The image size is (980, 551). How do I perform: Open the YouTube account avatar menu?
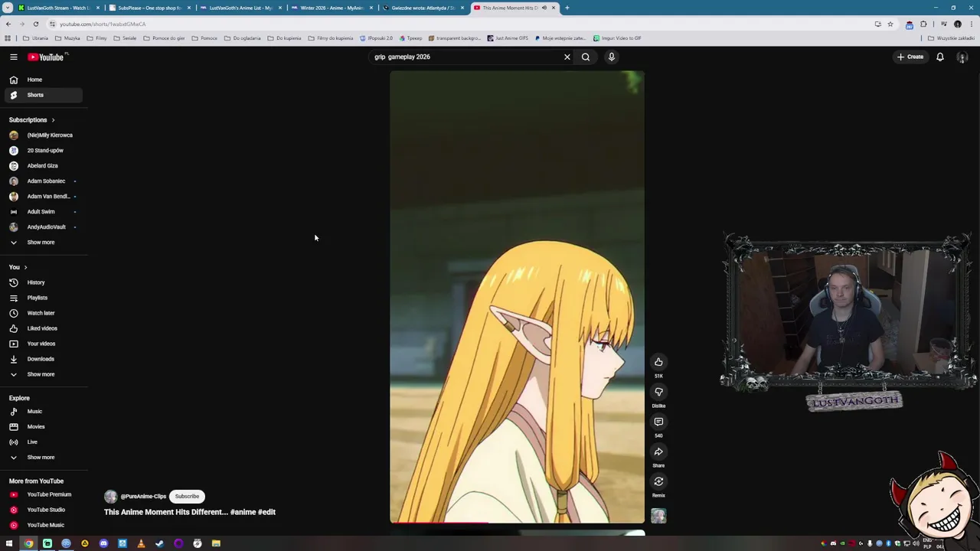click(962, 57)
